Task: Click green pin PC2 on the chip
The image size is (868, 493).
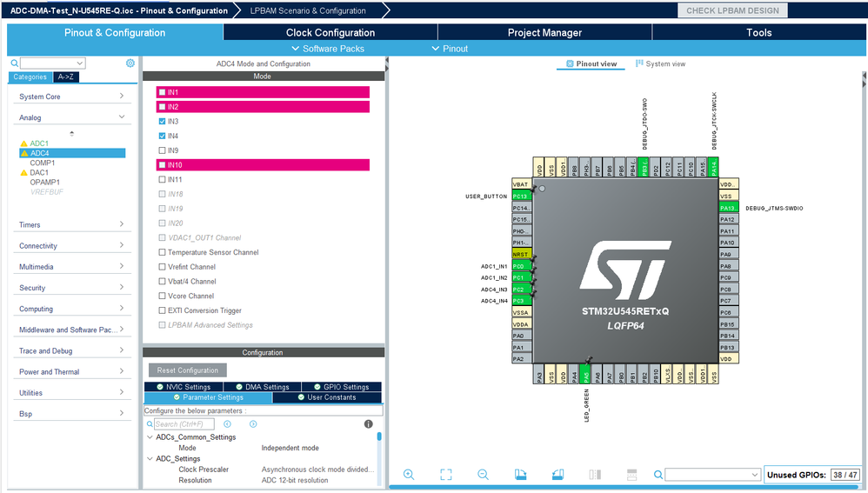Action: click(521, 290)
